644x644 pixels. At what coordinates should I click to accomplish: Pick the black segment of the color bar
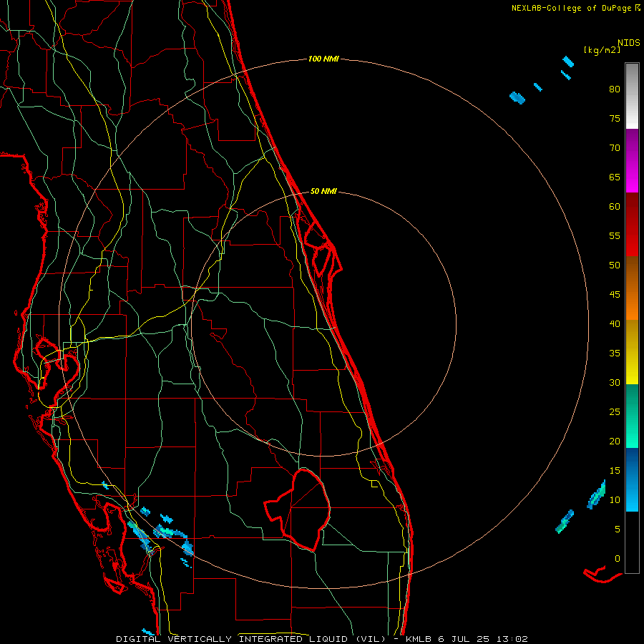(x=632, y=542)
